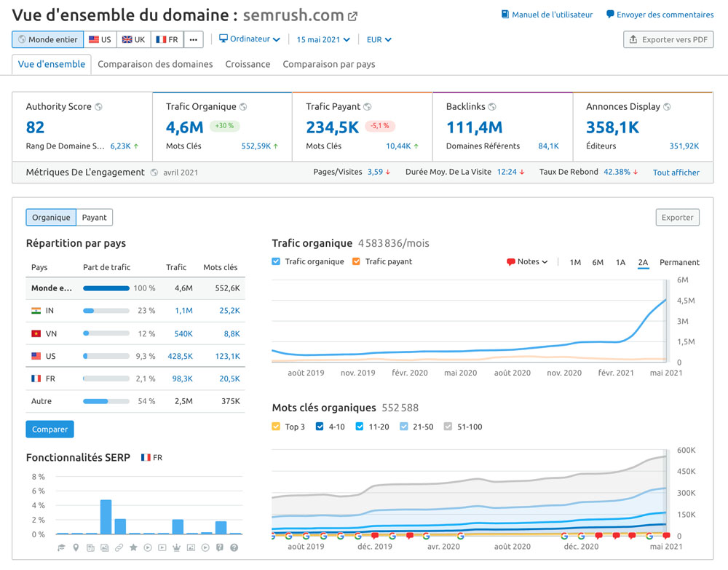Click the globe icon next to Backlinks

point(492,107)
